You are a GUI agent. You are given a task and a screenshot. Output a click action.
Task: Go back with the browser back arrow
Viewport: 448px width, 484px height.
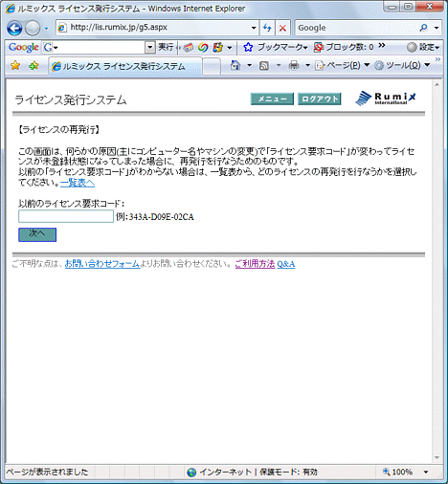click(14, 29)
